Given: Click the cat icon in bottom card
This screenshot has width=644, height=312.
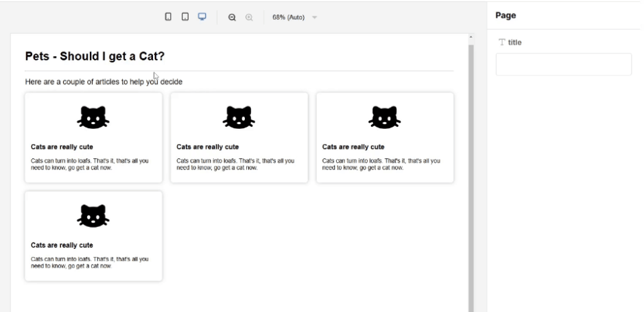Looking at the screenshot, I should click(x=93, y=216).
